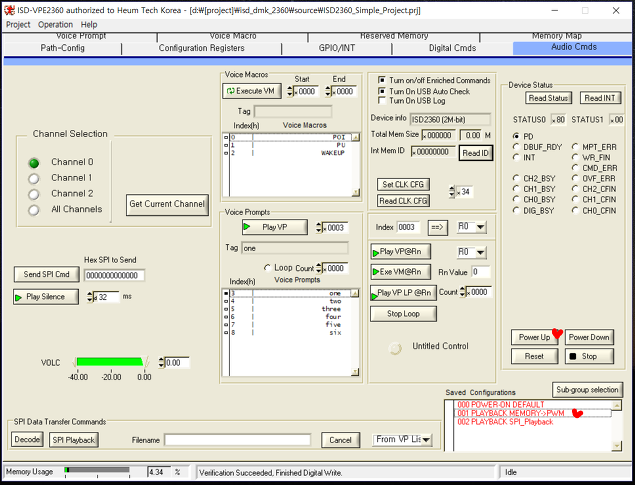Click the Play VP LP @Rn button
635x485 pixels.
[x=403, y=293]
